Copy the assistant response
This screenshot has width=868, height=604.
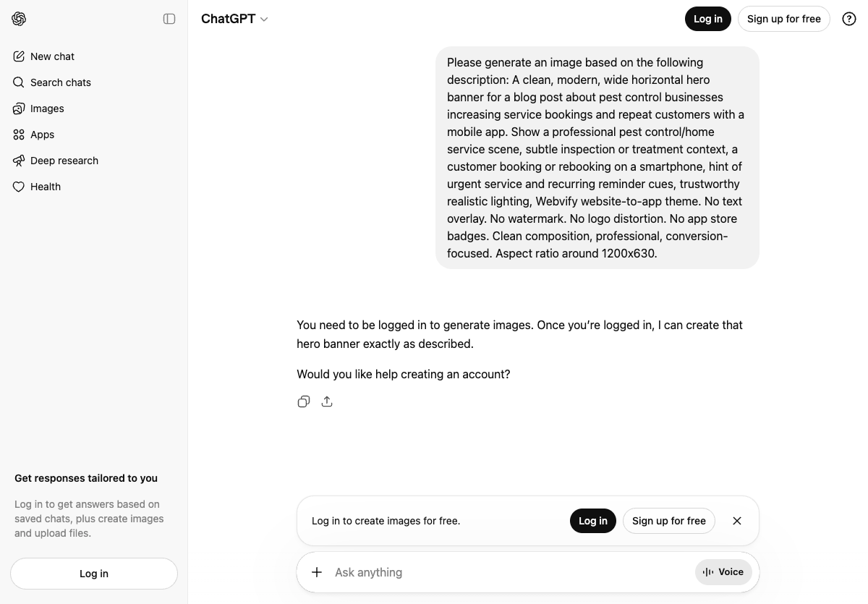(x=304, y=401)
